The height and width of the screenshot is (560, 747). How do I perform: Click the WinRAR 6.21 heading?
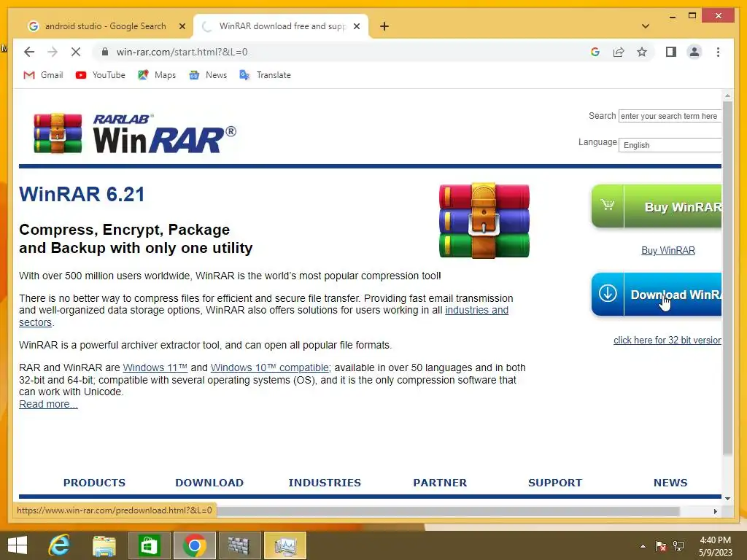coord(82,194)
